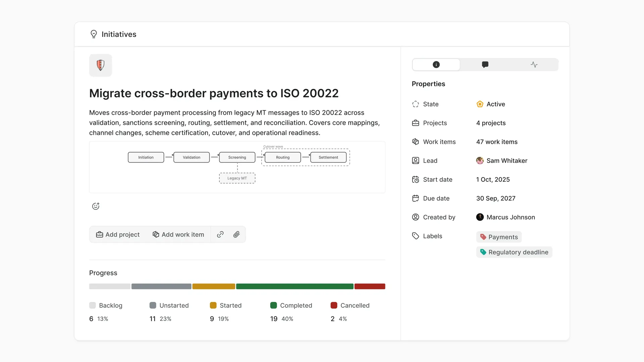
Task: Click Add work item button
Action: [x=178, y=235]
